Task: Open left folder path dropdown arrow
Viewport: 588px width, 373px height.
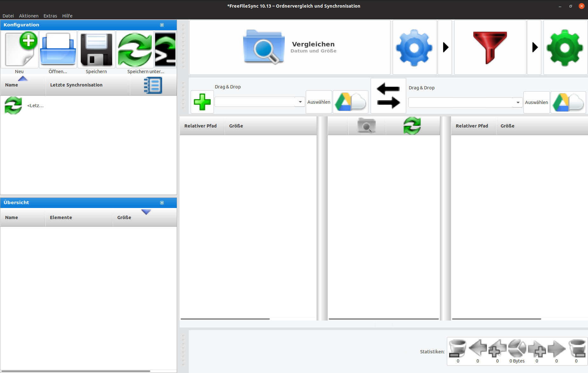Action: click(300, 102)
